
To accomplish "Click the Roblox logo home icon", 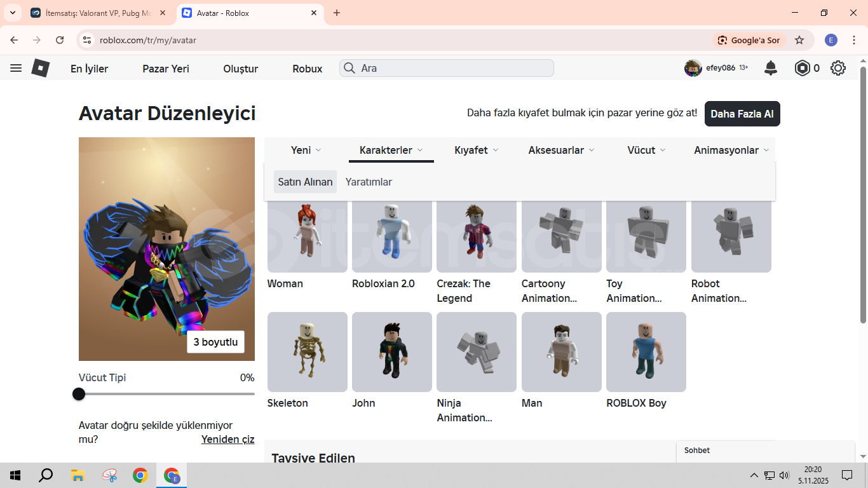I will [41, 68].
